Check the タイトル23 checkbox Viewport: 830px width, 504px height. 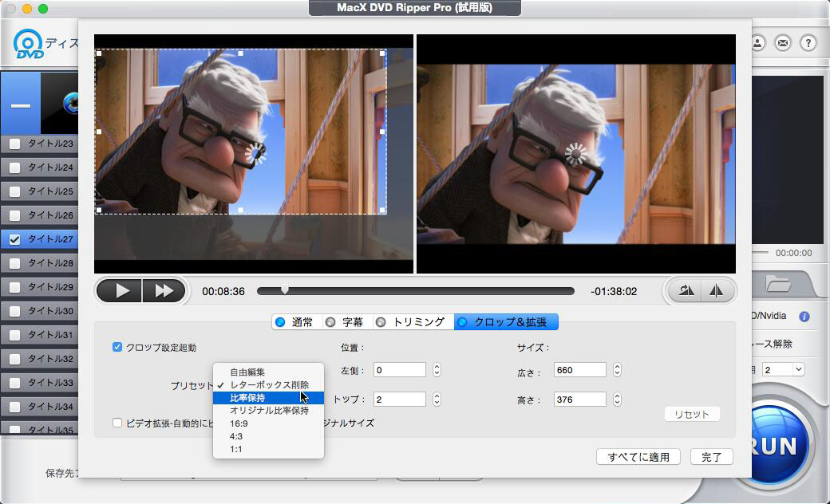[x=15, y=144]
